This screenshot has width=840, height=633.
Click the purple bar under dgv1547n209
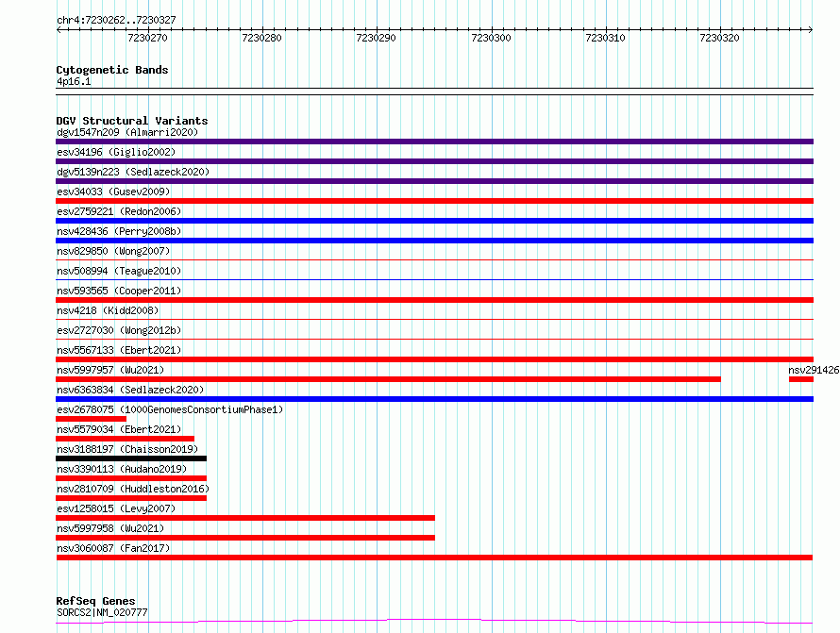click(x=434, y=142)
